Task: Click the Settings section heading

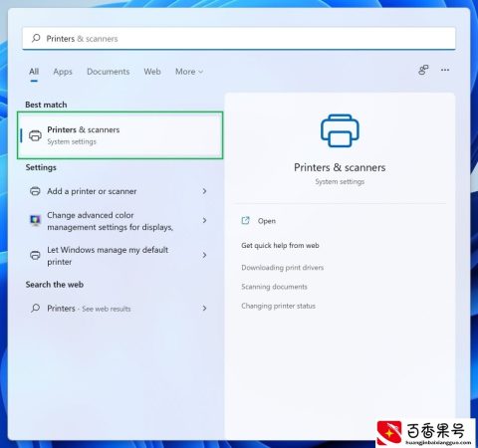Action: 41,167
